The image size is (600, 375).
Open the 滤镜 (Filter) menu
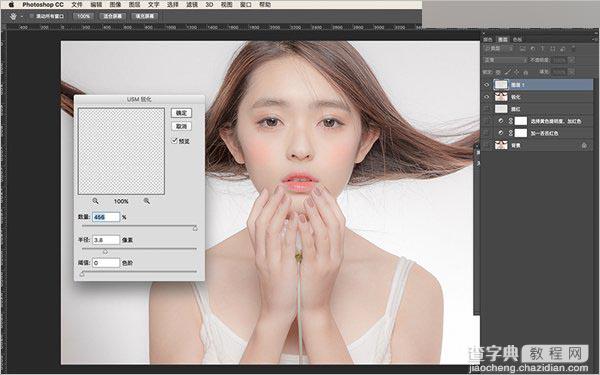pos(192,5)
